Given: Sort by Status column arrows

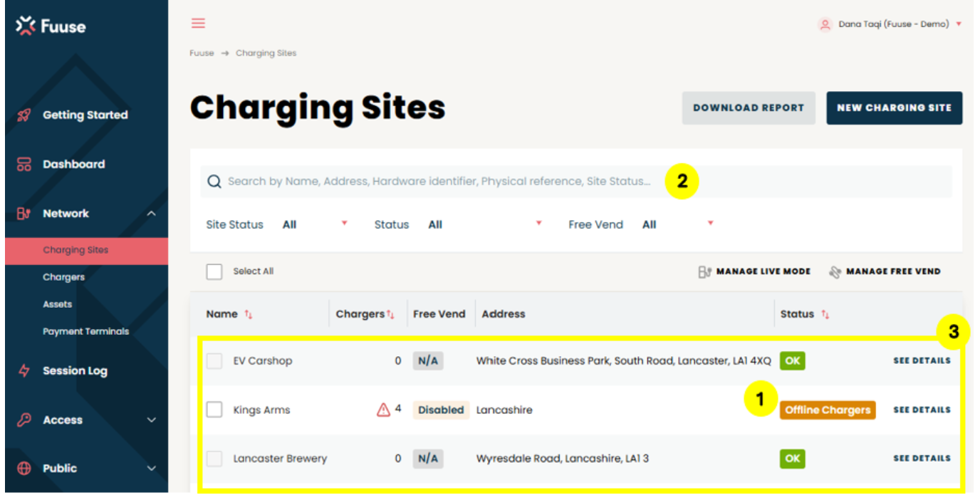Looking at the screenshot, I should click(825, 314).
